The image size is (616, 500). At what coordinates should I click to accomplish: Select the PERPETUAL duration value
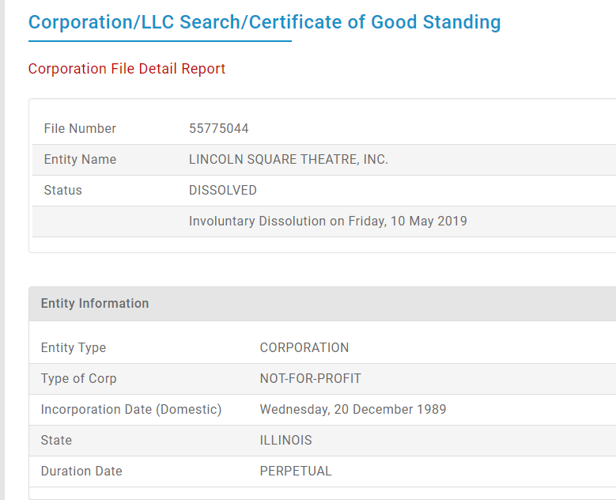click(x=296, y=471)
